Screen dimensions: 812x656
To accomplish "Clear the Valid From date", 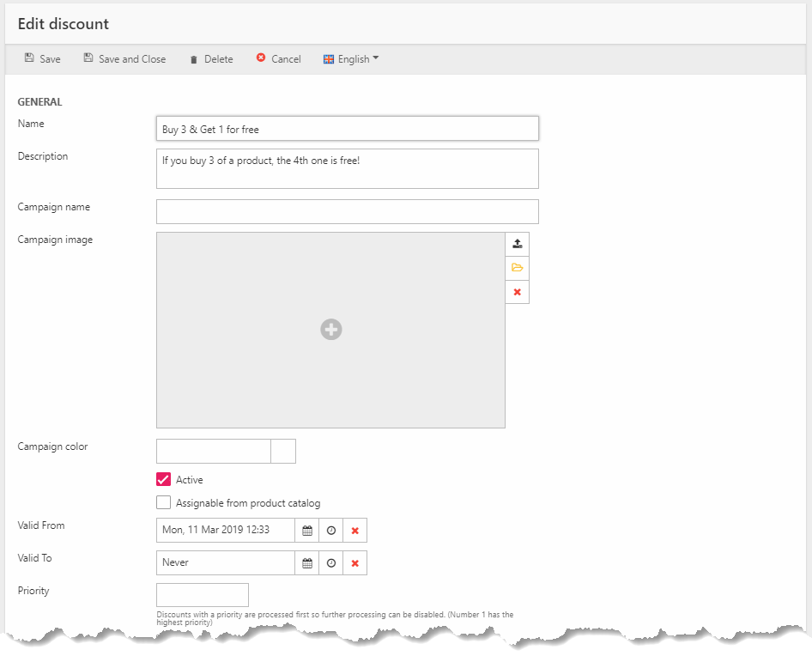I will coord(354,531).
